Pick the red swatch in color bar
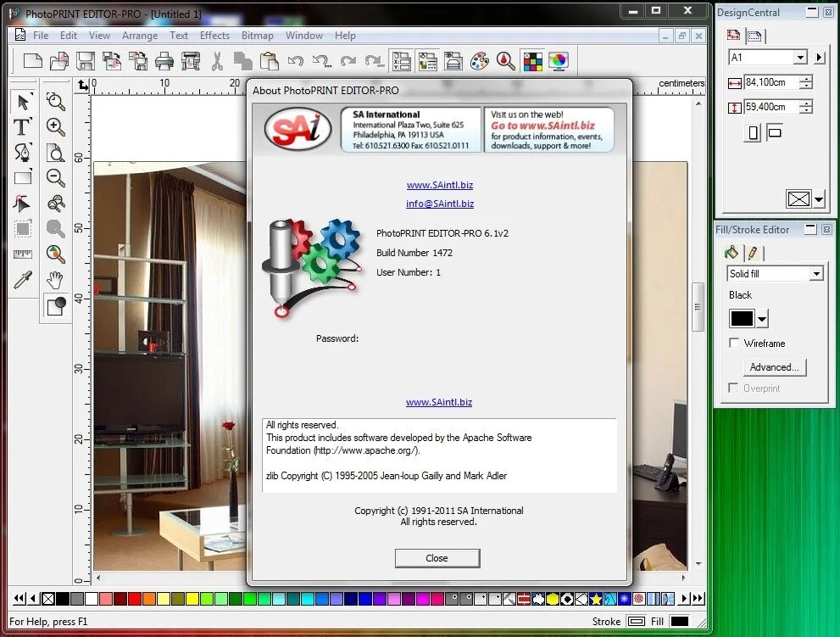Screen dimensions: 840x637 (135, 598)
